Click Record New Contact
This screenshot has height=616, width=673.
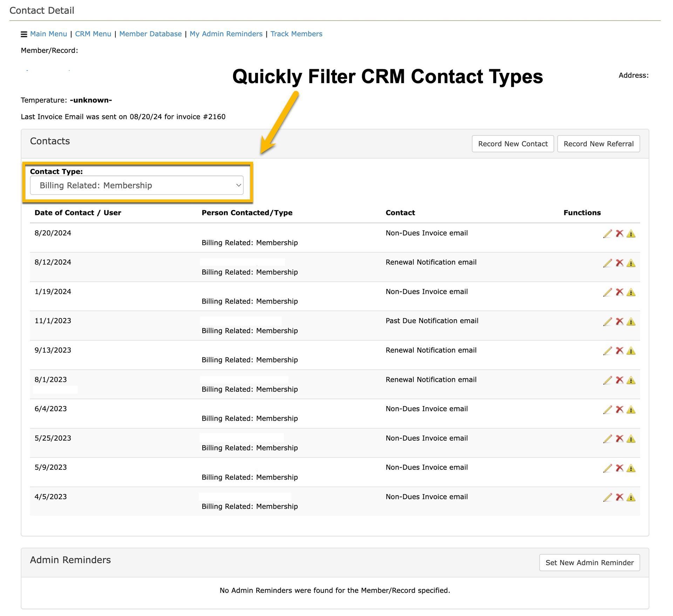coord(512,144)
